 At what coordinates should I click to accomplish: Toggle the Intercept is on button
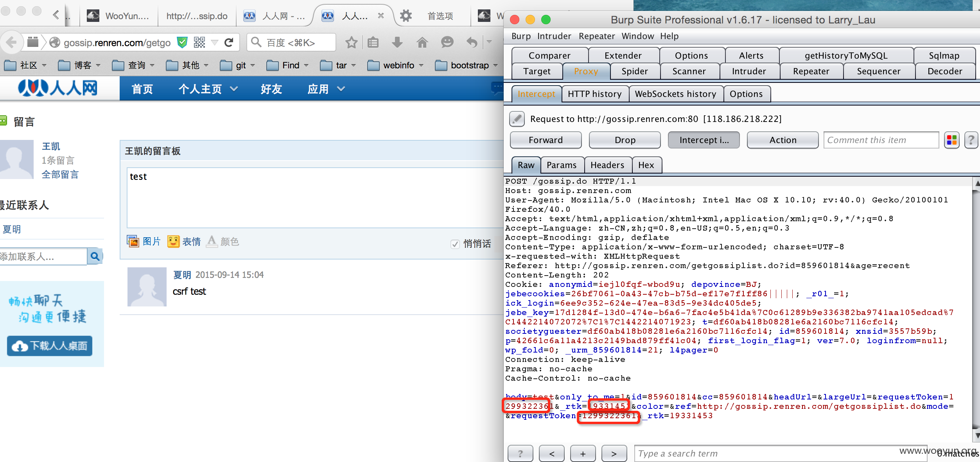(x=704, y=140)
